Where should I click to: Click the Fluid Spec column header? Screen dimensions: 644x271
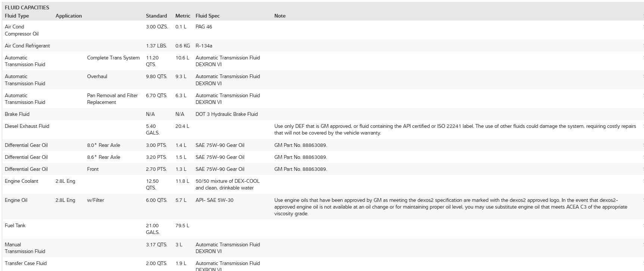(208, 16)
